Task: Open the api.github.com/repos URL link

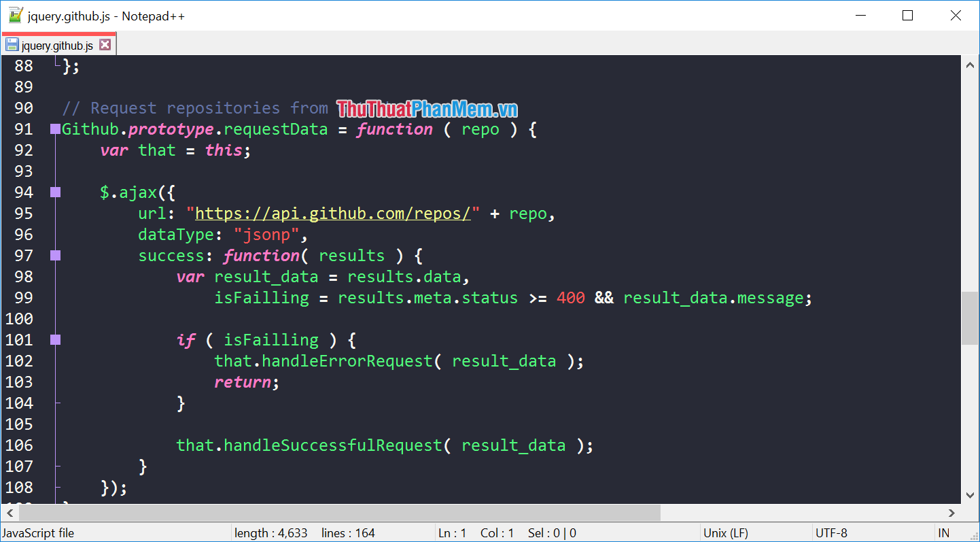Action: (x=333, y=214)
